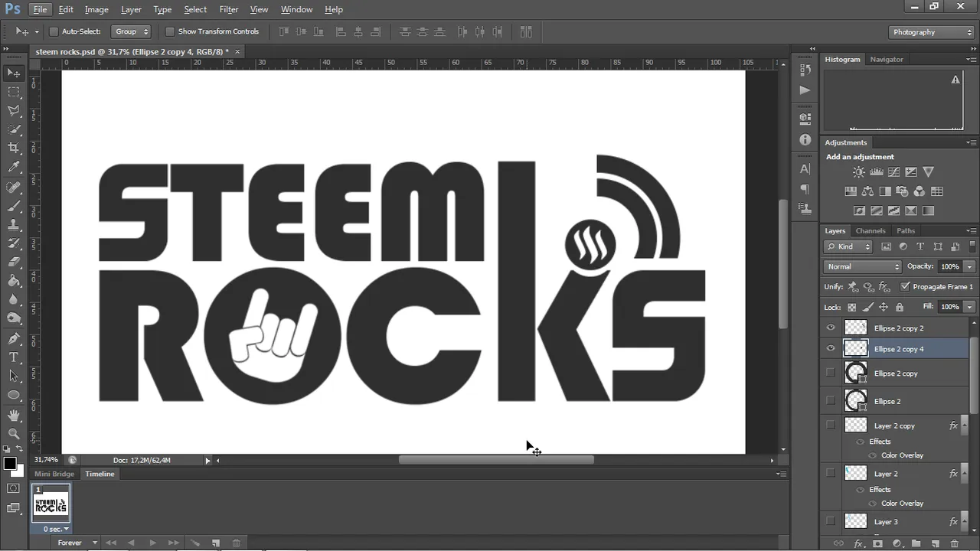980x551 pixels.
Task: Select the steem rocks.psd document tab
Action: click(132, 51)
